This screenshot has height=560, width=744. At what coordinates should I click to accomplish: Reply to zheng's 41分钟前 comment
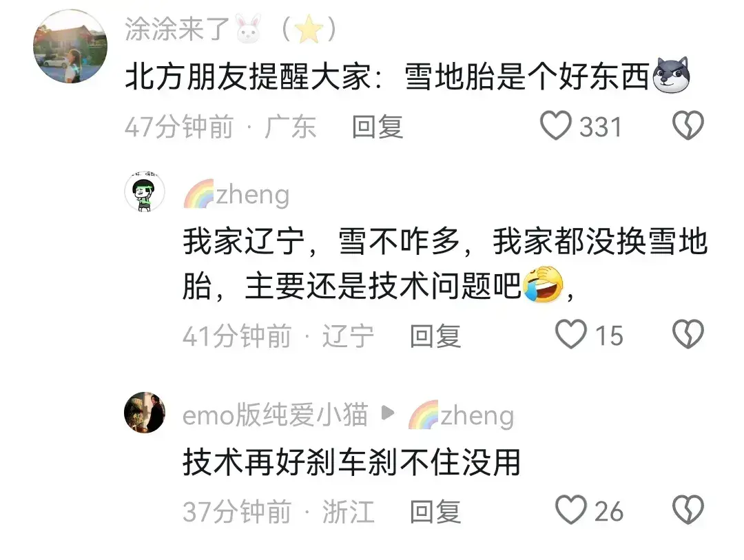click(x=435, y=336)
